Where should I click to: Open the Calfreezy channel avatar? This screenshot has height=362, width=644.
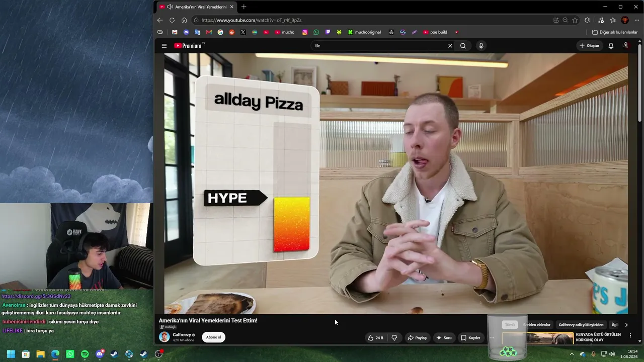coord(164,337)
